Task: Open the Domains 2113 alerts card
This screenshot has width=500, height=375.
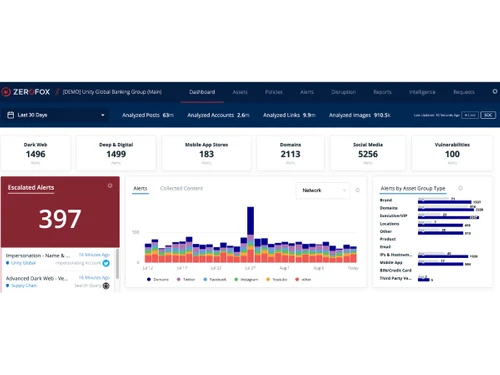Action: tap(290, 153)
